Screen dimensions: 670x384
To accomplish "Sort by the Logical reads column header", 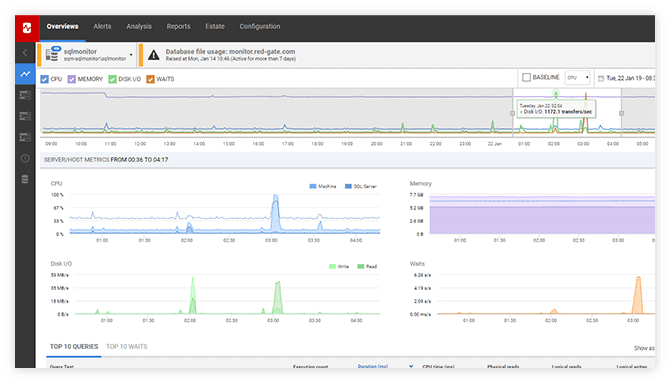I will coord(567,366).
